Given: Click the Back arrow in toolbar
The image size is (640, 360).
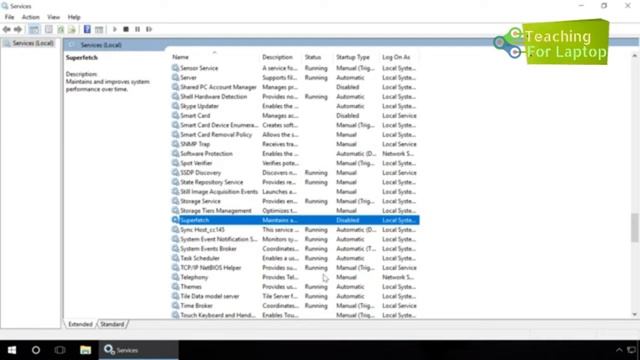Looking at the screenshot, I should click(x=7, y=29).
